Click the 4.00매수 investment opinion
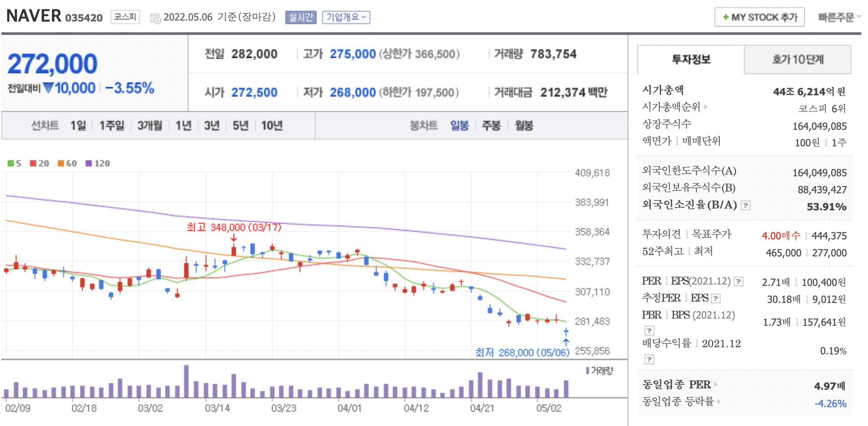This screenshot has height=426, width=868. (781, 236)
